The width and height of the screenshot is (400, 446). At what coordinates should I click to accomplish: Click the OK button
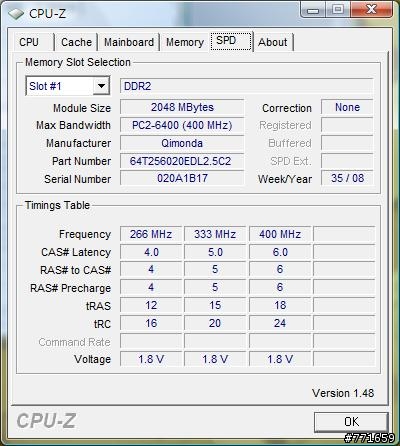pyautogui.click(x=351, y=422)
